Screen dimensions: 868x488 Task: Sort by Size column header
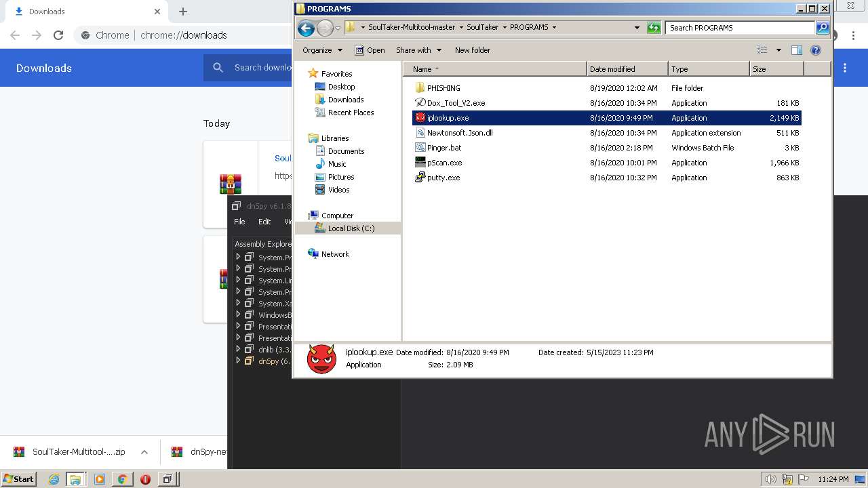(776, 69)
